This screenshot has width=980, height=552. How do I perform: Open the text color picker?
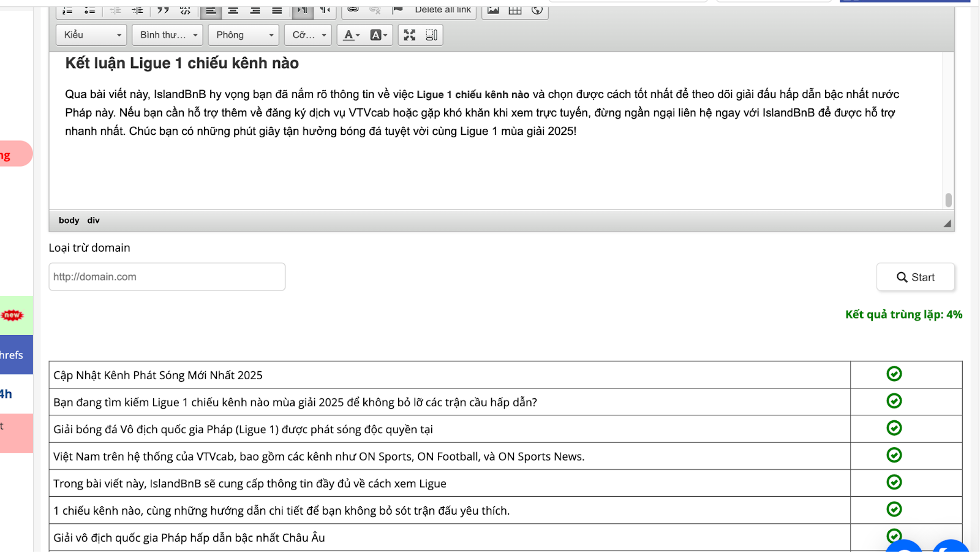[x=352, y=35]
